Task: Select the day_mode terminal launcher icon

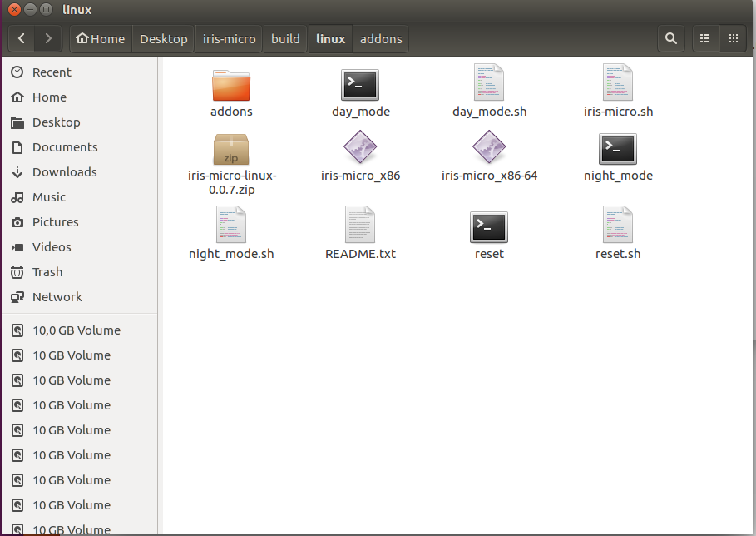Action: click(359, 85)
